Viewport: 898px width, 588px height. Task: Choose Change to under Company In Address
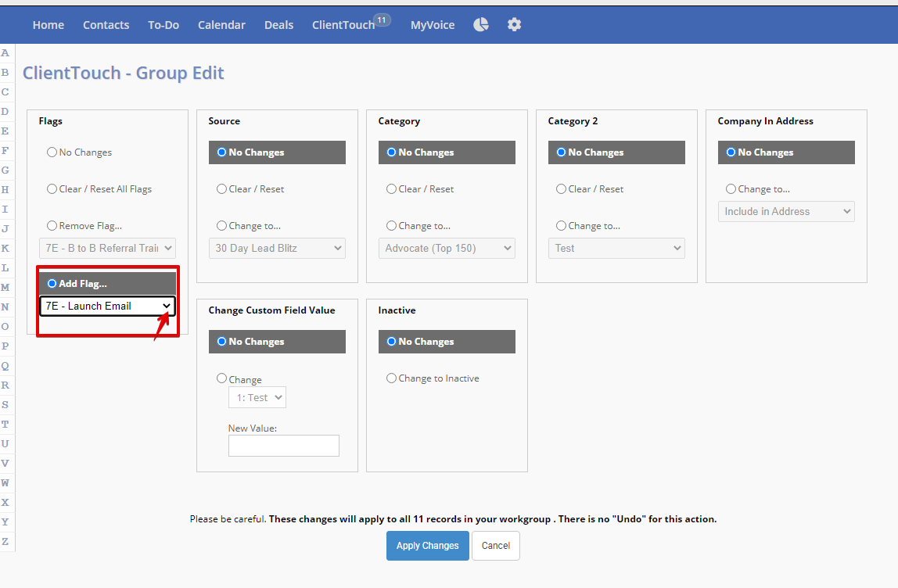731,189
